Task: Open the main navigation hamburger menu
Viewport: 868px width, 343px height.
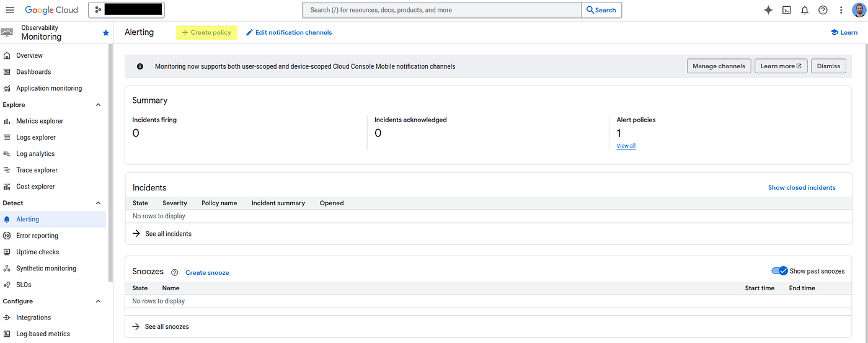Action: tap(10, 10)
